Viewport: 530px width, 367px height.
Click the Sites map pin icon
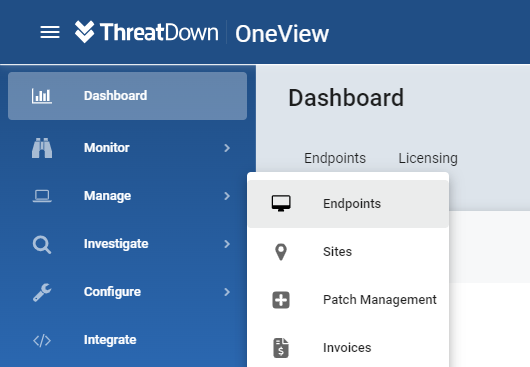[x=281, y=252]
